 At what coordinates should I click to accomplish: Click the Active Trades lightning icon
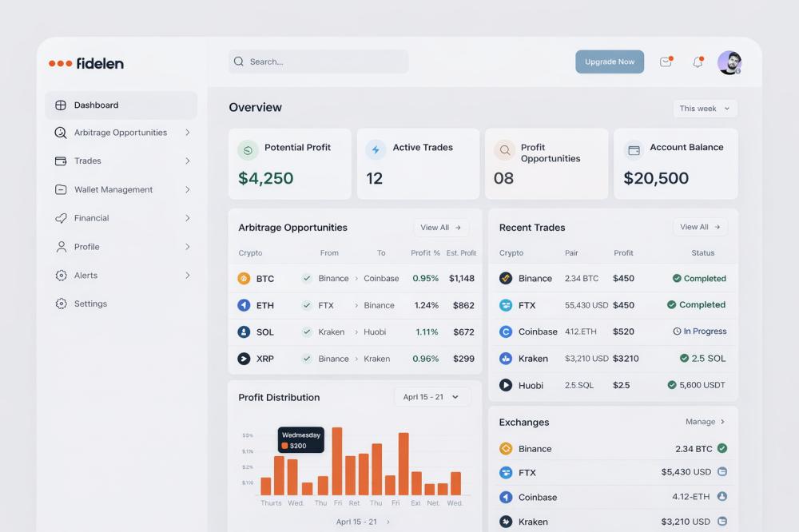376,150
